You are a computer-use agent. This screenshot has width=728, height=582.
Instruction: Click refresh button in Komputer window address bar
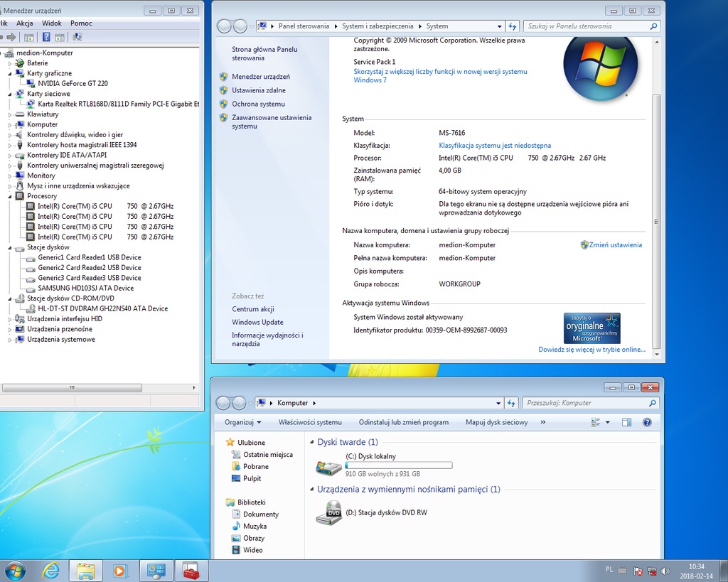[x=511, y=404]
